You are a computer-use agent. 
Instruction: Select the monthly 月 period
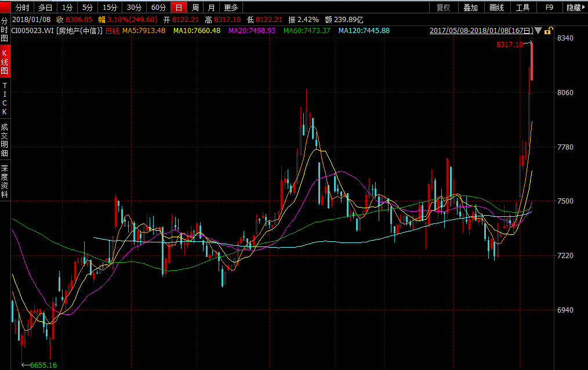tap(211, 8)
